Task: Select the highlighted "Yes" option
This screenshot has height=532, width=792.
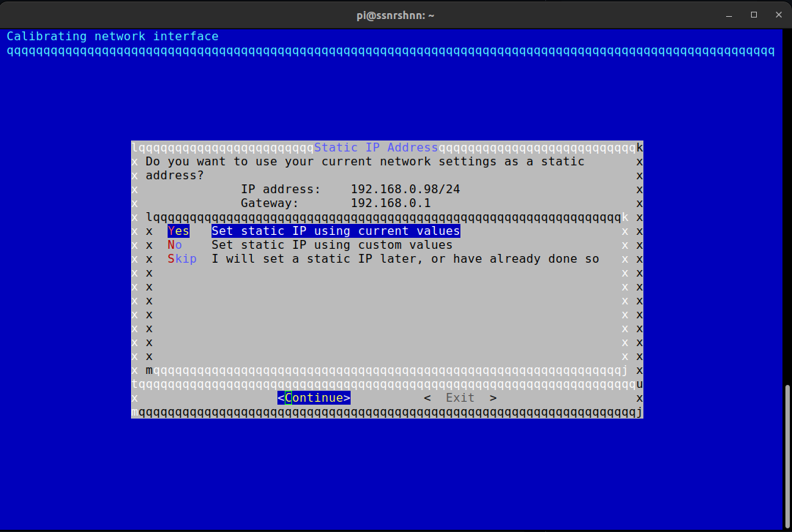Action: 178,231
